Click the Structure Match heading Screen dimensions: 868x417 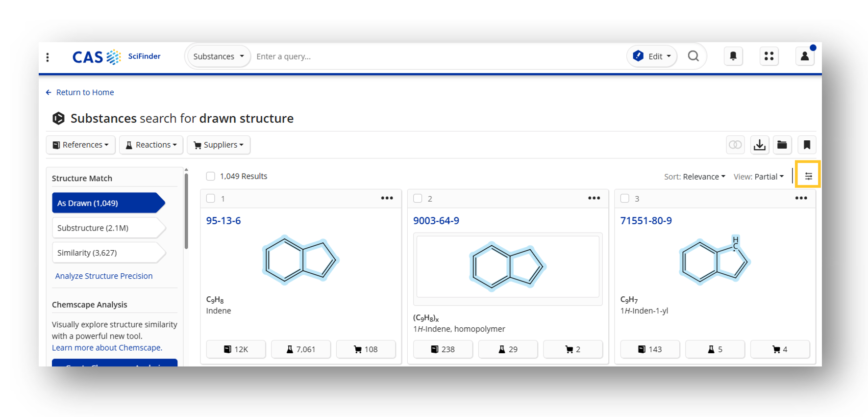click(82, 178)
